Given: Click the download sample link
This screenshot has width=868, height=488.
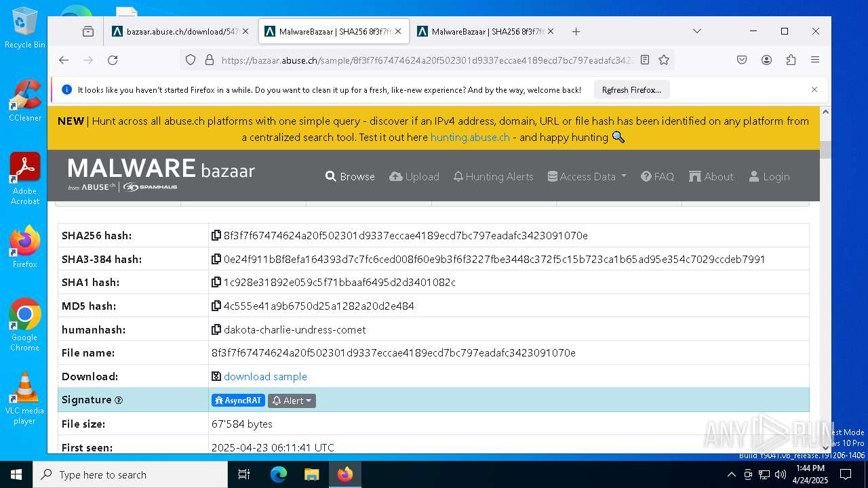Looking at the screenshot, I should point(265,376).
